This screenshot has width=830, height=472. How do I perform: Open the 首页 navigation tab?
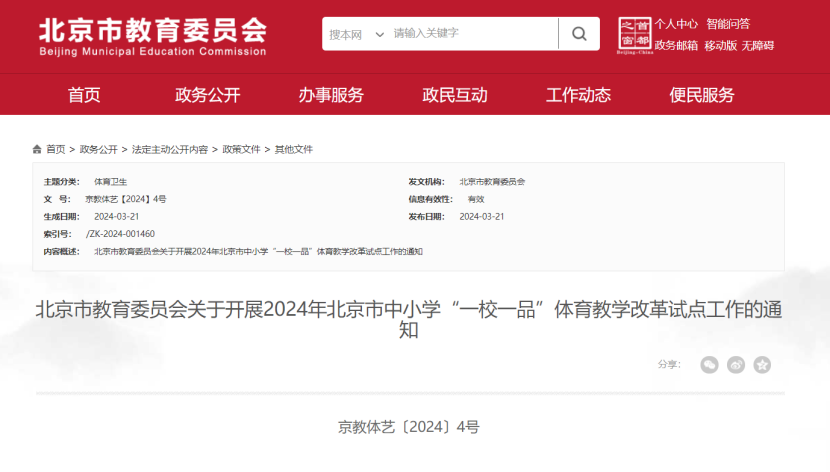click(x=84, y=95)
